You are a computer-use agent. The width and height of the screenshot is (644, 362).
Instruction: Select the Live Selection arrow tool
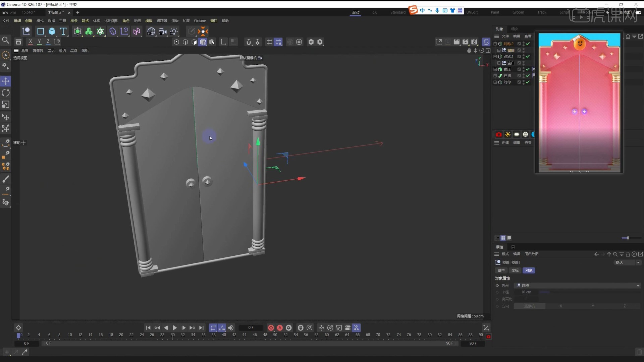(6, 55)
